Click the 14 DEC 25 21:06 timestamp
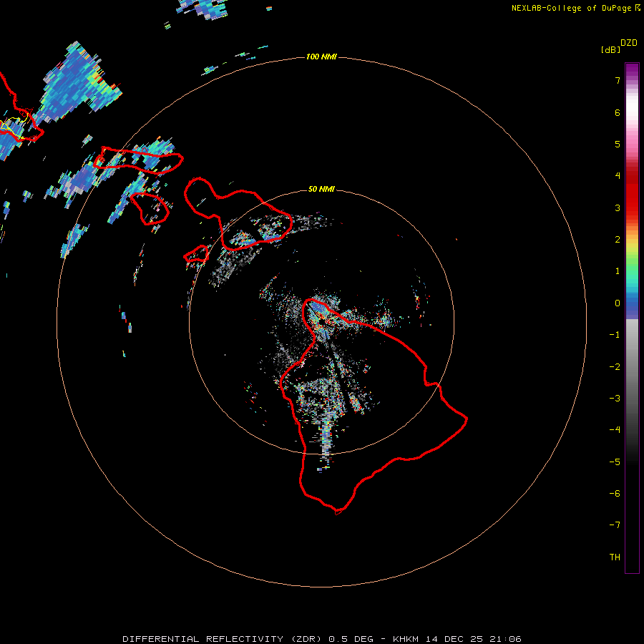Screen dimensions: 644x644 click(474, 639)
